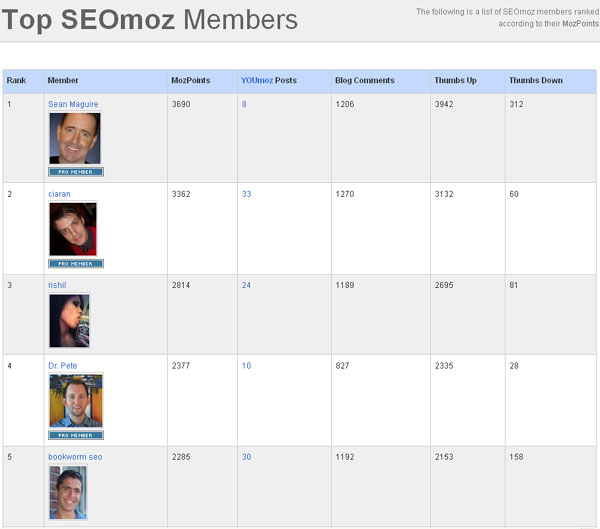The image size is (600, 529).
Task: Click the ciaran member name link
Action: click(59, 194)
